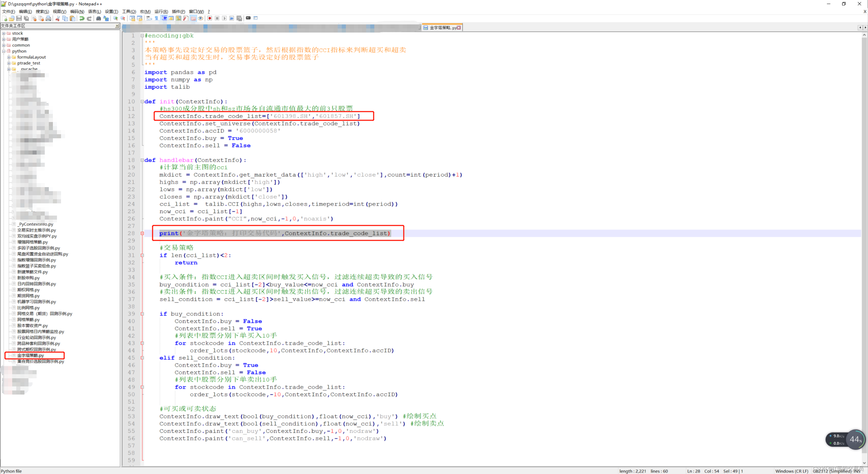This screenshot has height=474, width=868.
Task: Start macro recording with red dot icon
Action: [210, 18]
